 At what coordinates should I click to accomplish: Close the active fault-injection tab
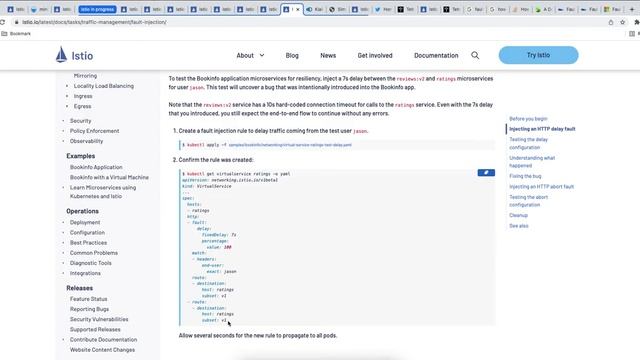(298, 9)
